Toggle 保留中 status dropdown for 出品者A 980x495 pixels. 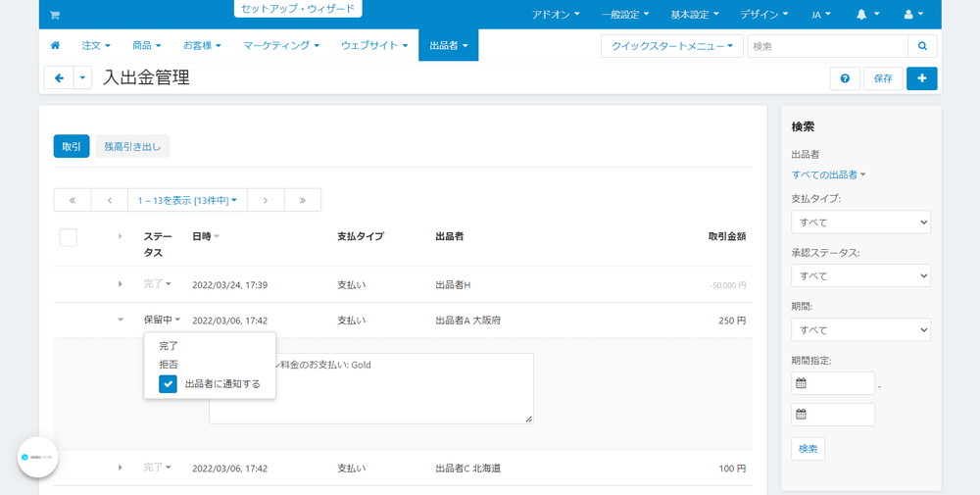(162, 320)
